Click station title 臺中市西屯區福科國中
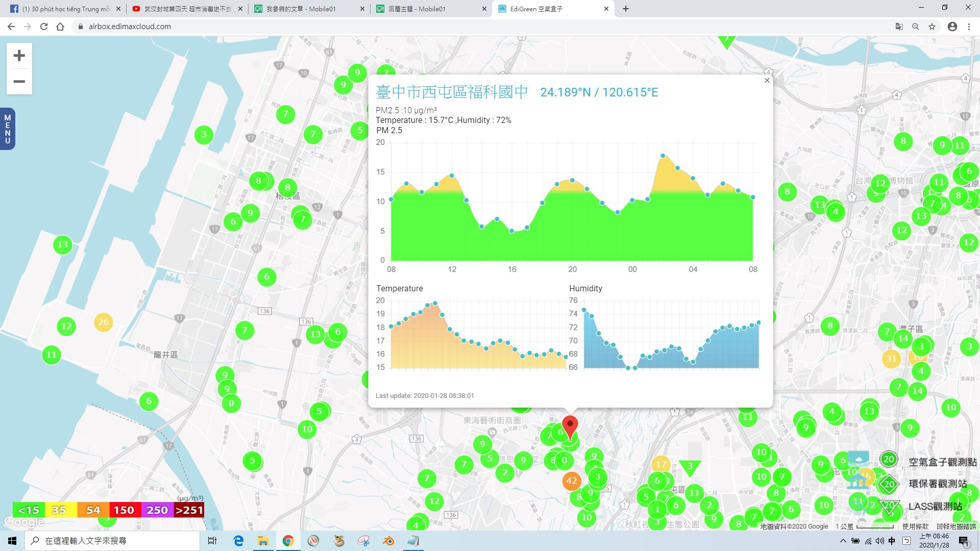 tap(452, 92)
